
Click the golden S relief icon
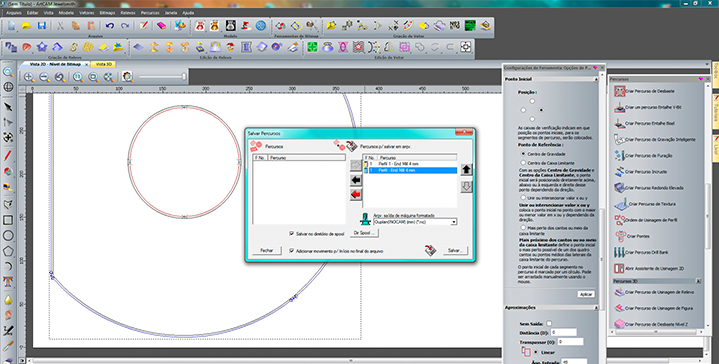point(73,47)
